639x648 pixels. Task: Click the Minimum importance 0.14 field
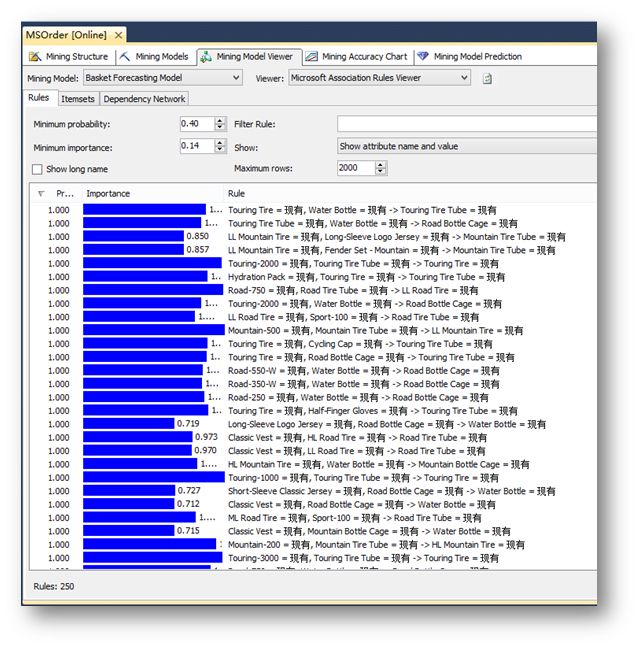(197, 146)
